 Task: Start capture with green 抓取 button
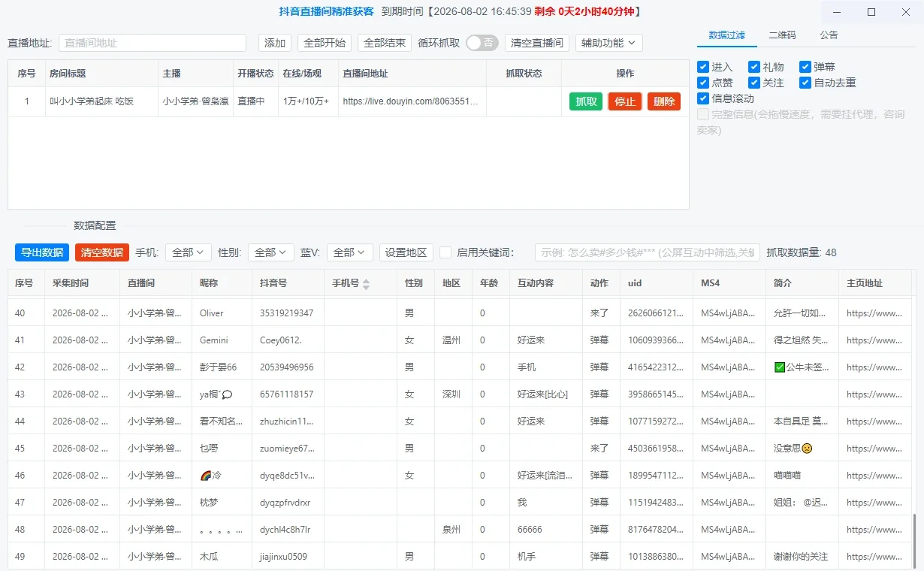click(x=586, y=101)
